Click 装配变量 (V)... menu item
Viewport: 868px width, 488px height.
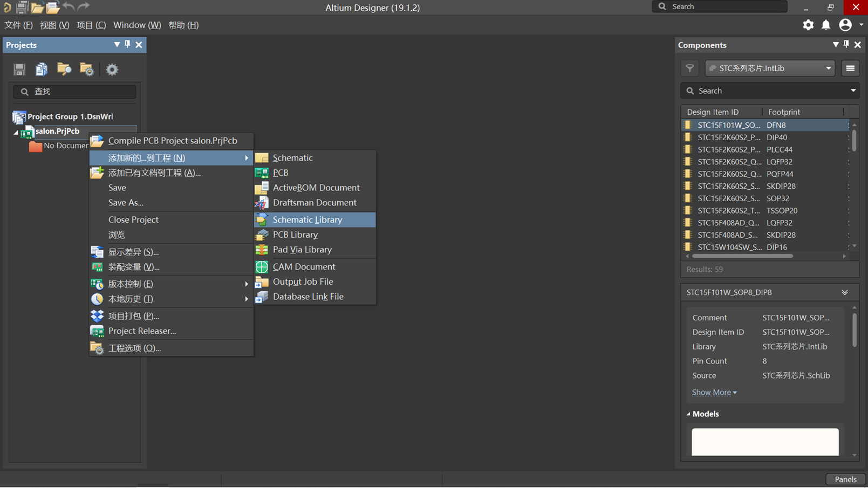[x=171, y=267]
